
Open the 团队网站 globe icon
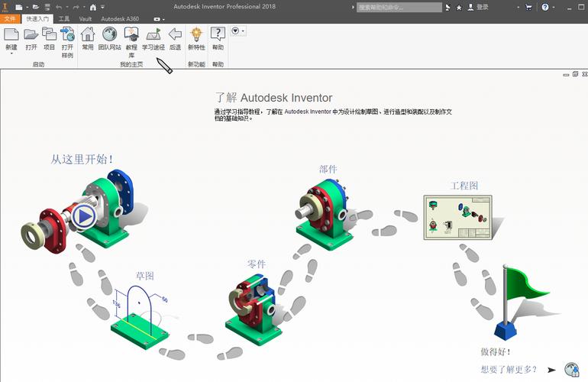point(109,34)
